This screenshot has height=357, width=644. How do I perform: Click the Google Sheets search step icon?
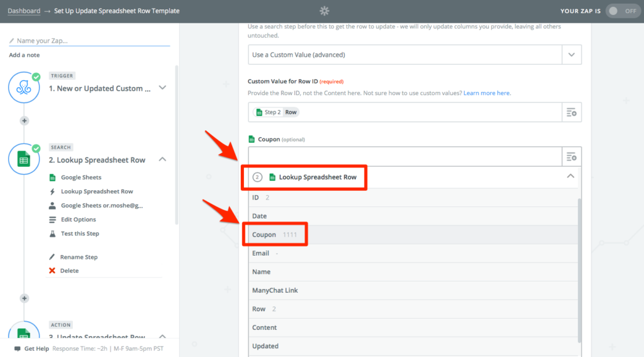coord(24,159)
